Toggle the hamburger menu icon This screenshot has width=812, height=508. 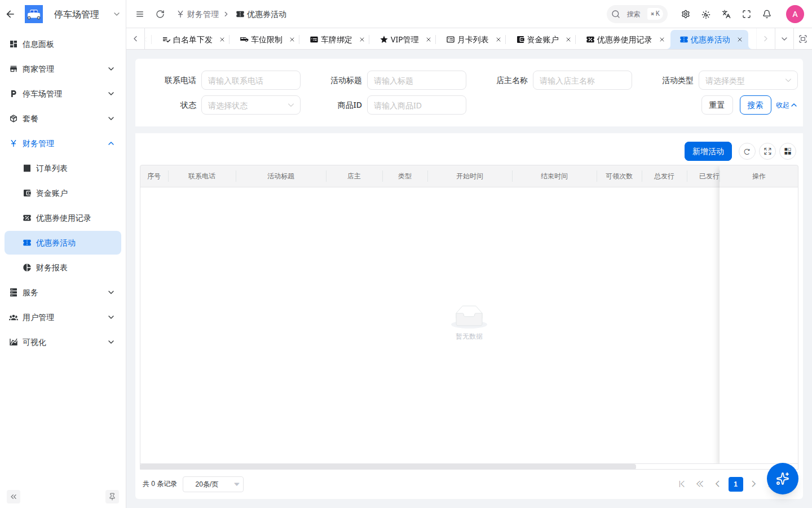point(140,14)
